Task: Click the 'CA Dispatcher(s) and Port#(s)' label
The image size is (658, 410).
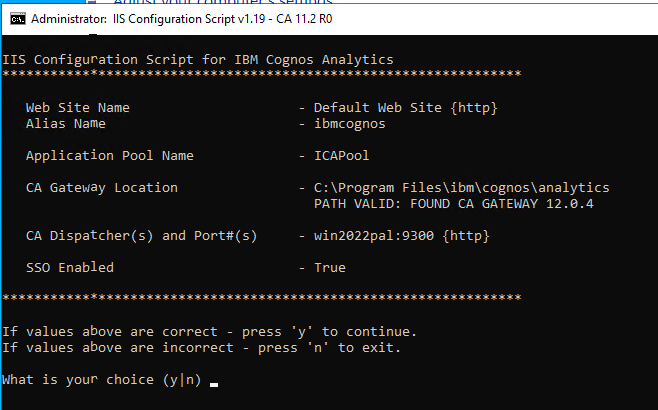Action: coord(141,236)
